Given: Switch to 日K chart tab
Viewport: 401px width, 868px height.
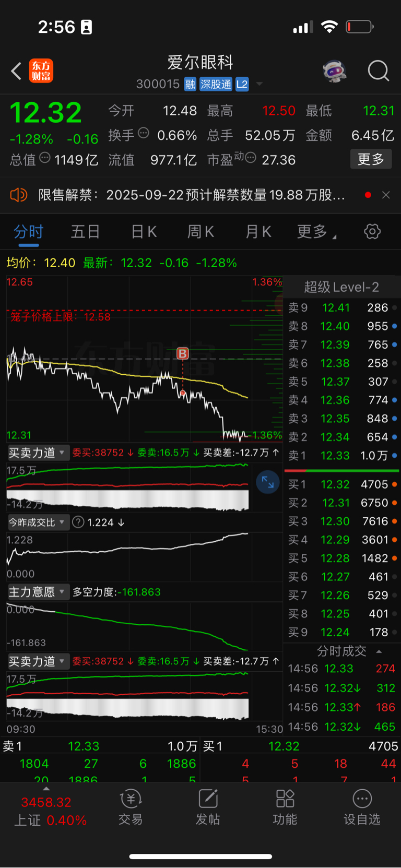Looking at the screenshot, I should 144,232.
